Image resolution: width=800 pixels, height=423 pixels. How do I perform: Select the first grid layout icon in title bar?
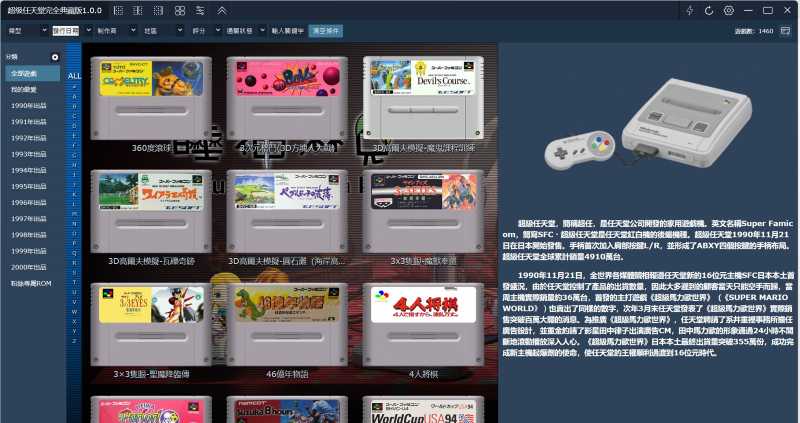(118, 11)
